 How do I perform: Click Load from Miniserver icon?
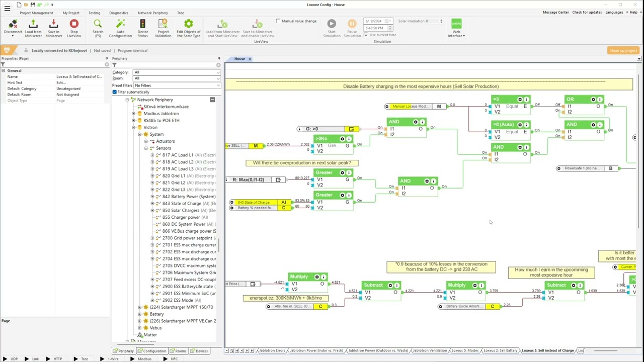coord(33,24)
